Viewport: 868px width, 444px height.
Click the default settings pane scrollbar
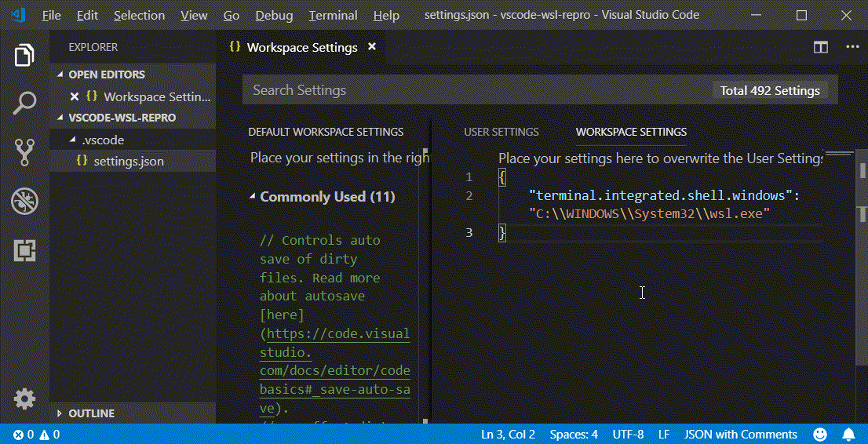[x=425, y=285]
